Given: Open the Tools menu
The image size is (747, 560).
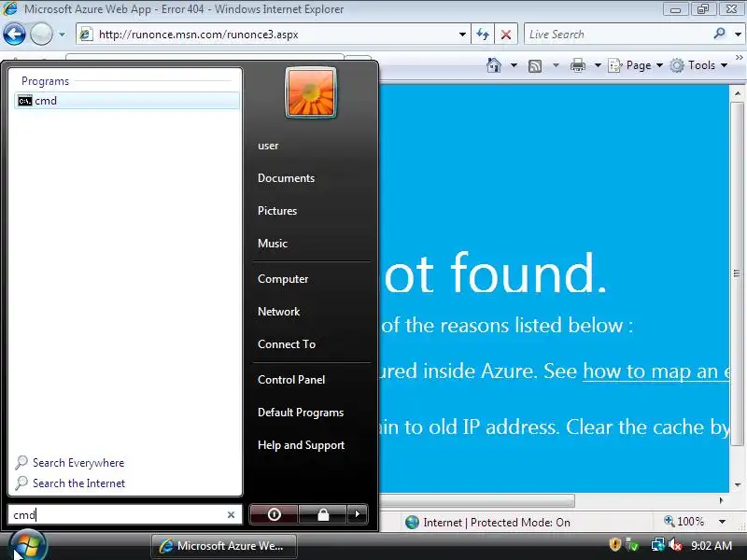Looking at the screenshot, I should [x=698, y=65].
